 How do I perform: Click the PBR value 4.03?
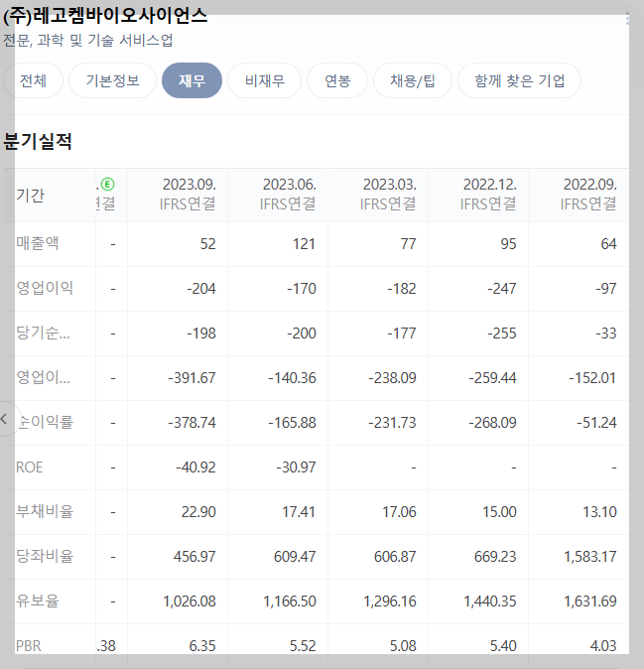[x=603, y=646]
